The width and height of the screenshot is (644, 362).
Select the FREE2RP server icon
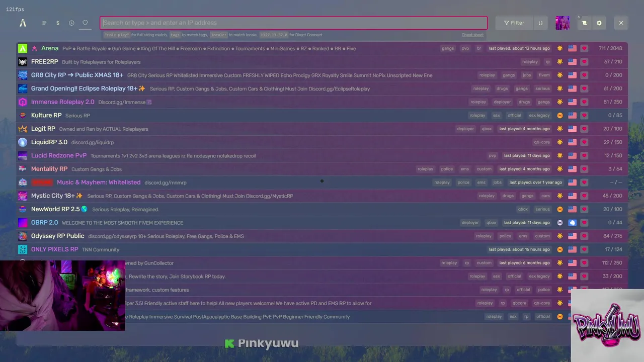[x=23, y=62]
